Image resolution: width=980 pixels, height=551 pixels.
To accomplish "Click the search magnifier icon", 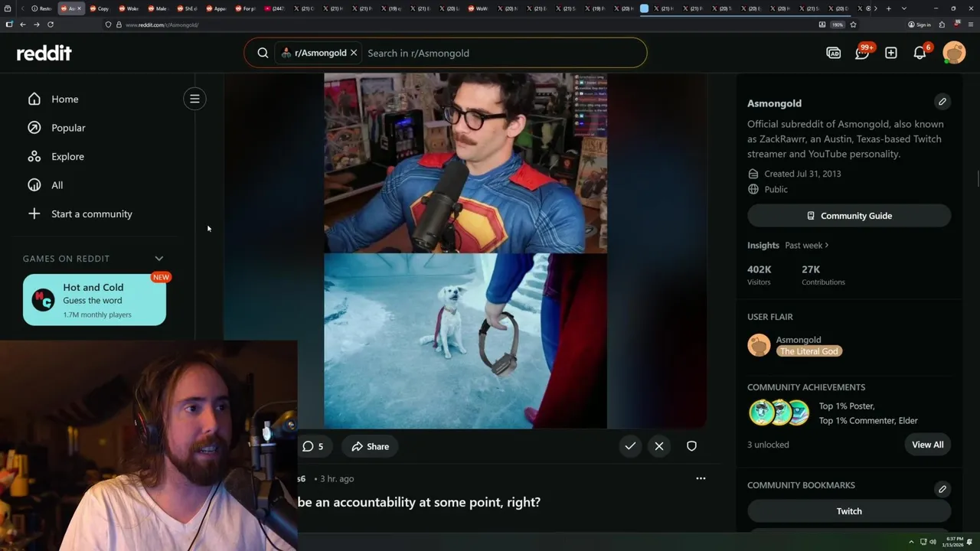I will coord(263,53).
